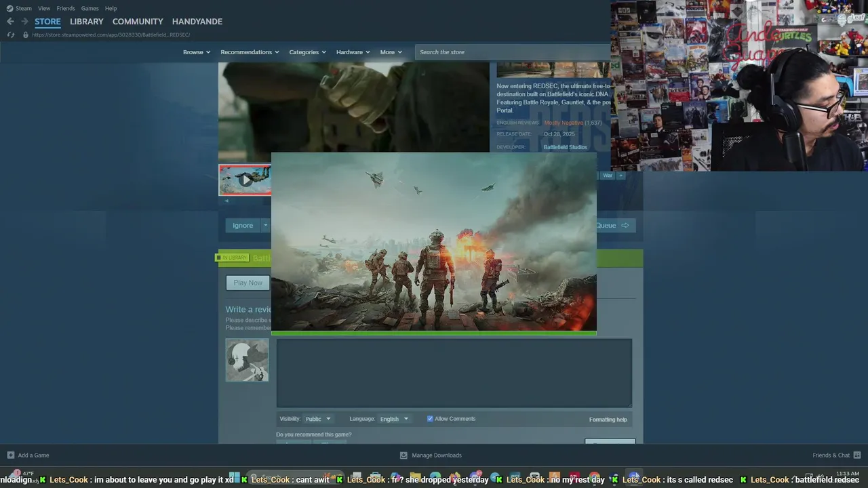Screen dimensions: 868x488
Task: Click the taskbar clock showing 11:13 AM
Action: coord(848,474)
